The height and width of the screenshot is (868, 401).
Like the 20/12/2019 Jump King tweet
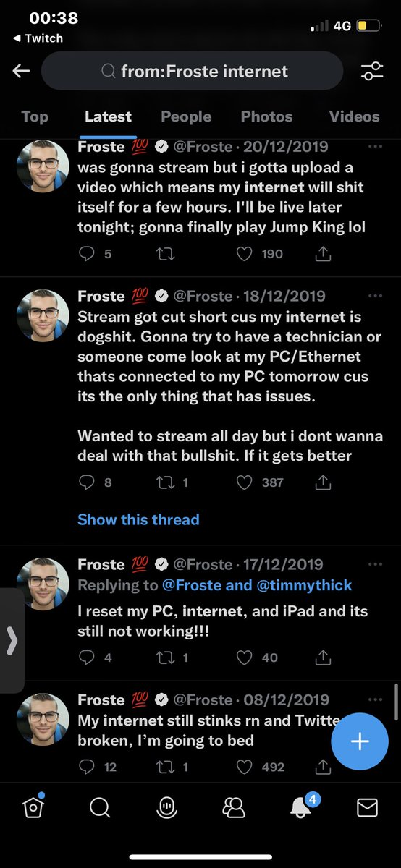(245, 254)
